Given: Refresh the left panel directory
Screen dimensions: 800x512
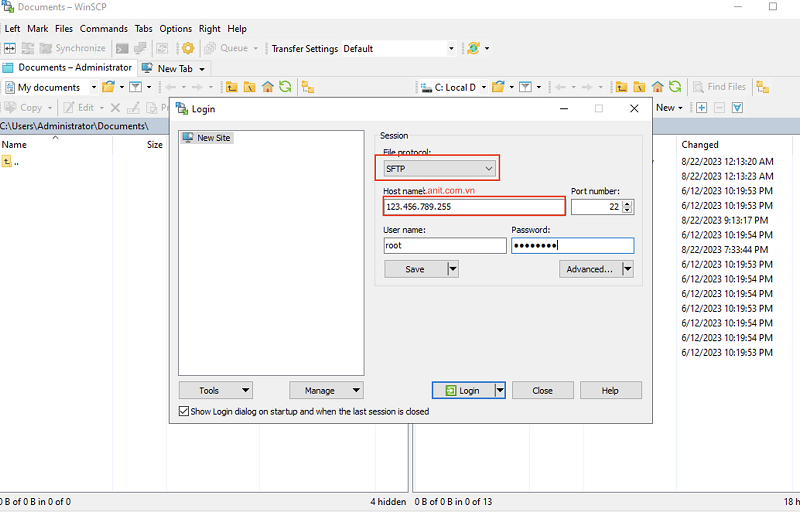Looking at the screenshot, I should (x=285, y=87).
